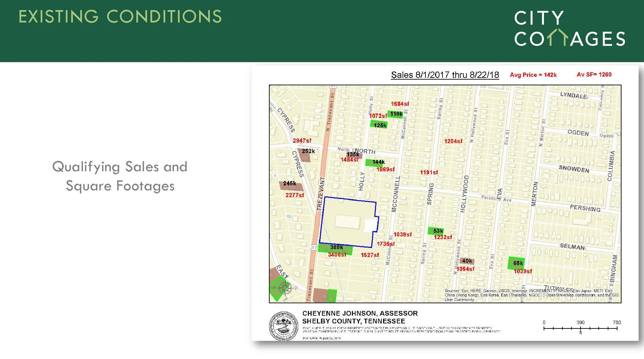
Task: Click 'SHELBY COUNTY, TENNESSEE' text
Action: [354, 321]
